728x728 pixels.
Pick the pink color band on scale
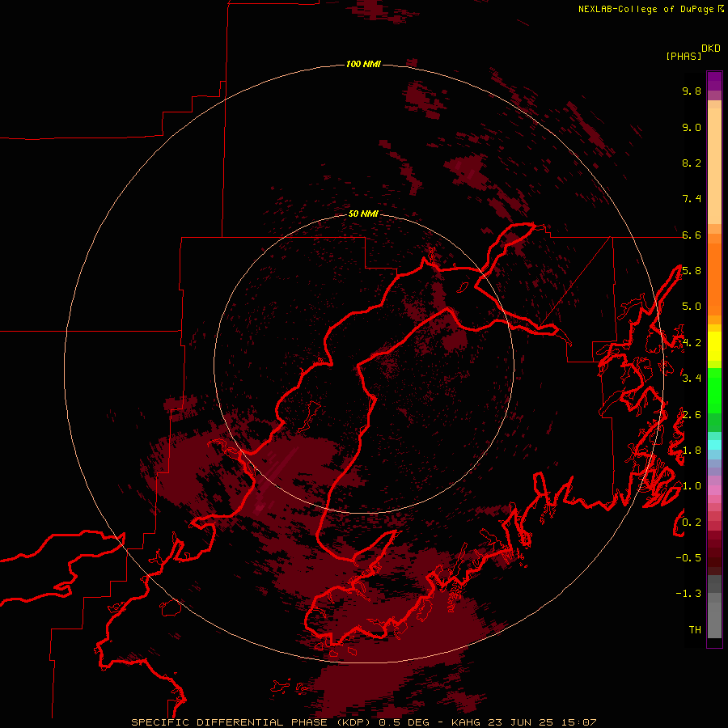(714, 490)
